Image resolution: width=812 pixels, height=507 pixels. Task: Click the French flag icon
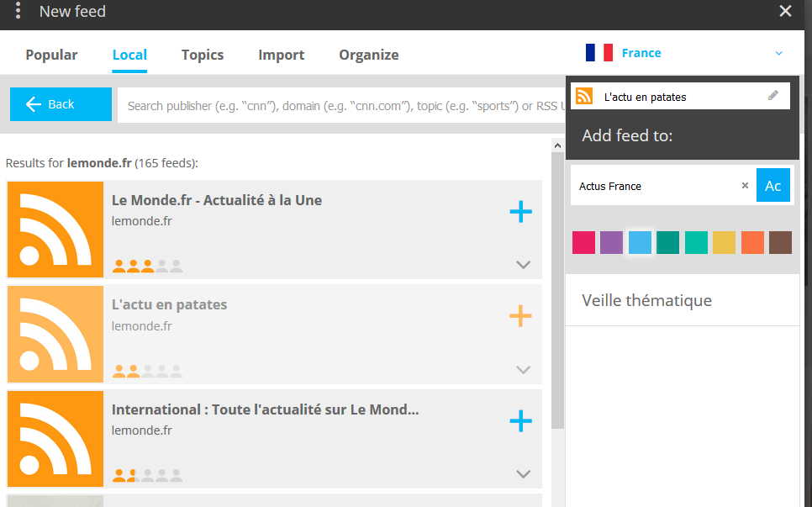tap(599, 53)
